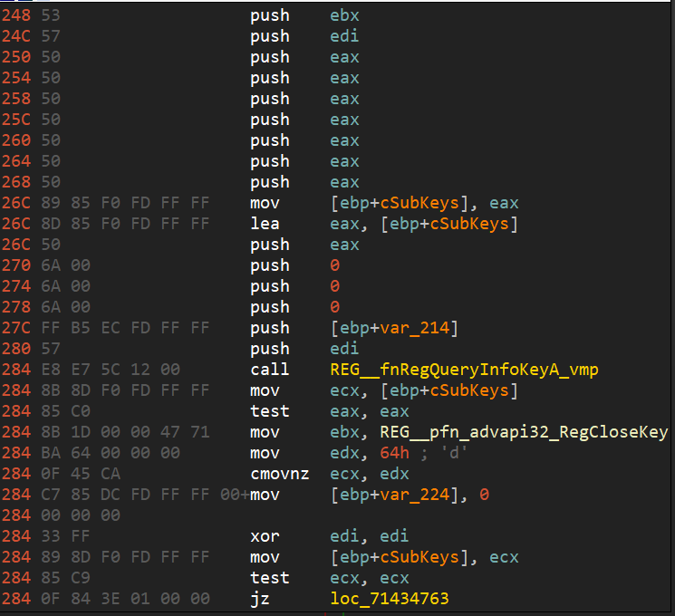Screen dimensions: 675x616
Task: Click the '0' operand on line 278
Action: (335, 307)
